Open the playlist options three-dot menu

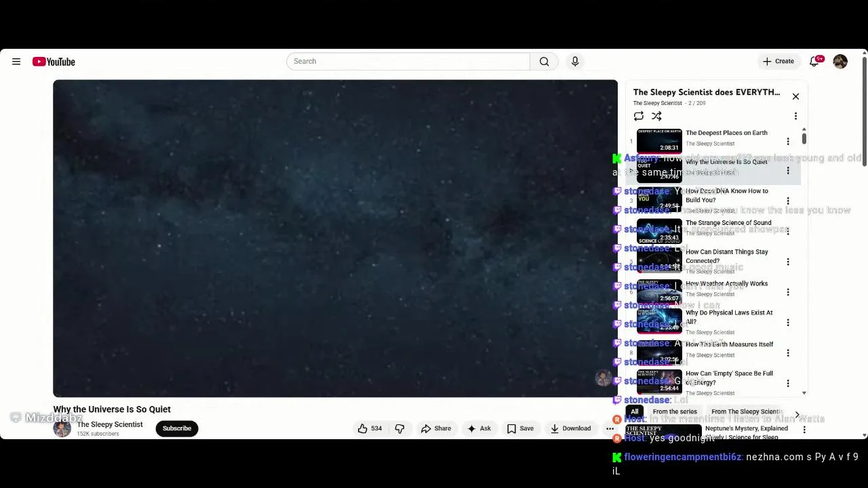[795, 117]
